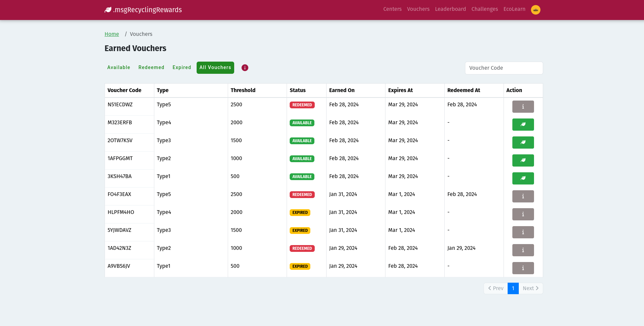Open Centers in the navigation bar
The width and height of the screenshot is (644, 326).
(x=392, y=9)
